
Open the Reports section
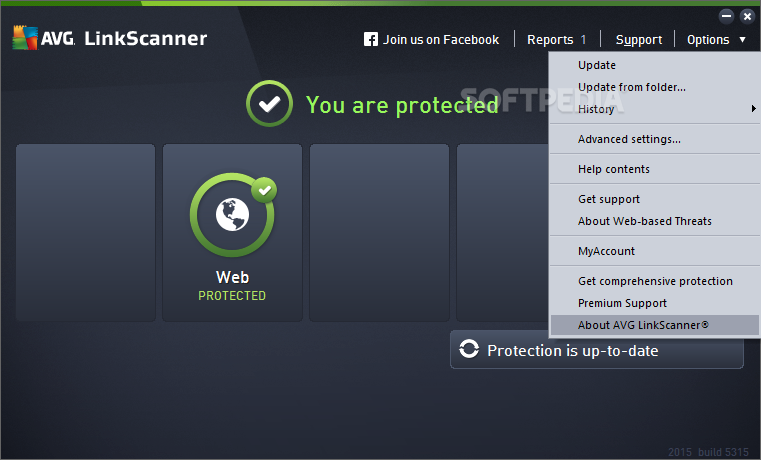coord(550,40)
